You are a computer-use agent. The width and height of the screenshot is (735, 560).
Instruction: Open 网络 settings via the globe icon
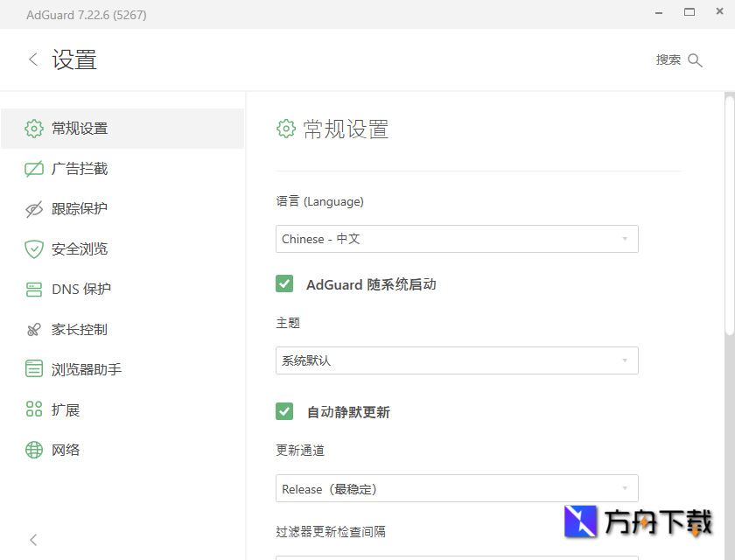point(33,450)
